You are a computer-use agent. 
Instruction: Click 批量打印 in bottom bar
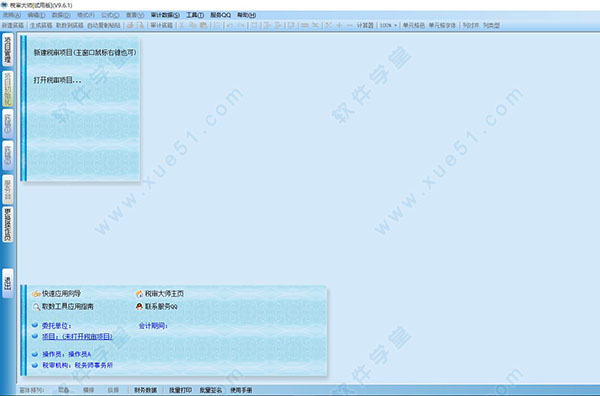(180, 390)
